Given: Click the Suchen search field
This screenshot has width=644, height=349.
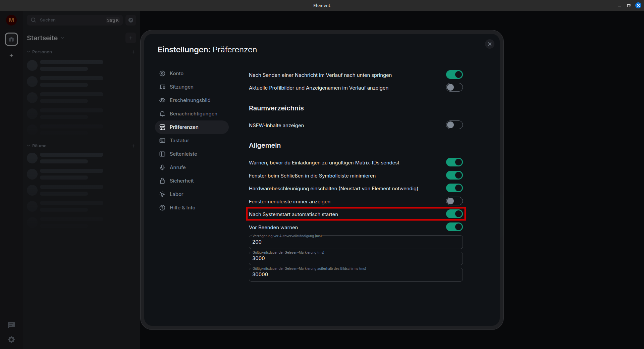Looking at the screenshot, I should click(x=70, y=20).
